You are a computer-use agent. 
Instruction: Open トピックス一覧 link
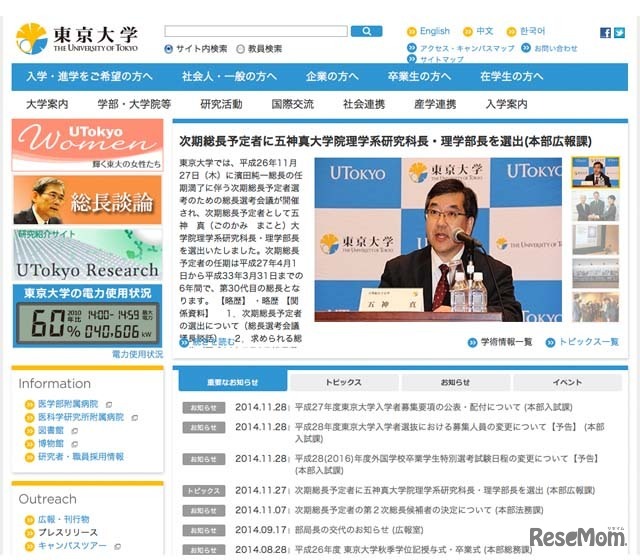589,342
